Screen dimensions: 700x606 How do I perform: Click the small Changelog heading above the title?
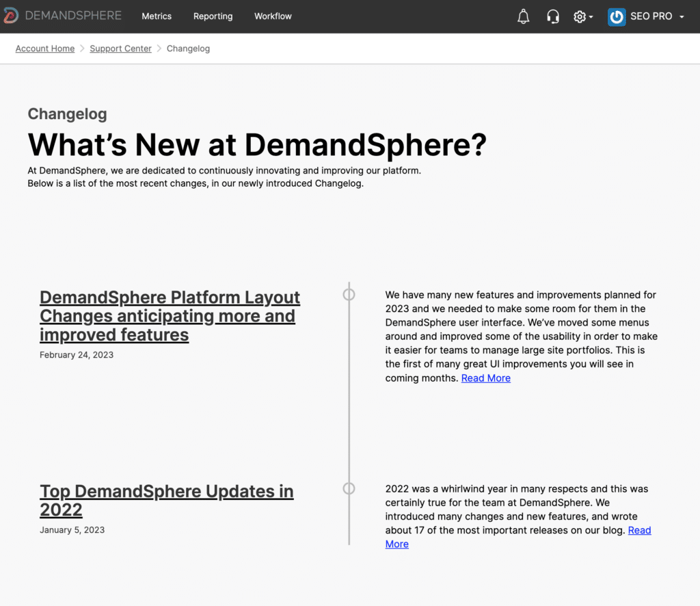68,114
